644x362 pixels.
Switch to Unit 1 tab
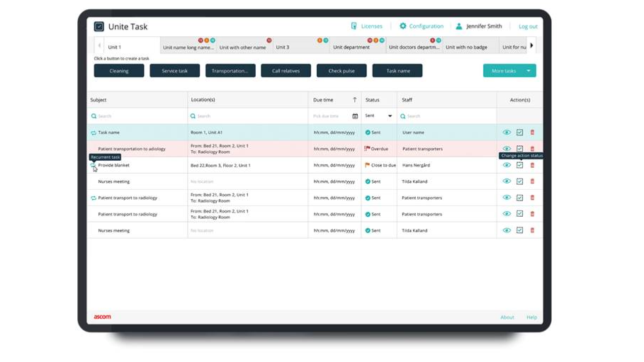coord(132,45)
